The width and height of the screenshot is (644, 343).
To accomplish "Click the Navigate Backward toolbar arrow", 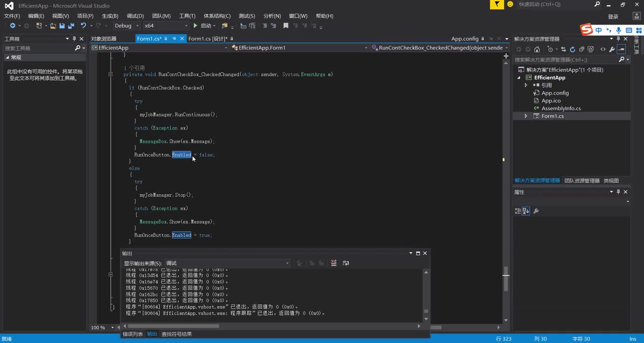I will pos(12,26).
